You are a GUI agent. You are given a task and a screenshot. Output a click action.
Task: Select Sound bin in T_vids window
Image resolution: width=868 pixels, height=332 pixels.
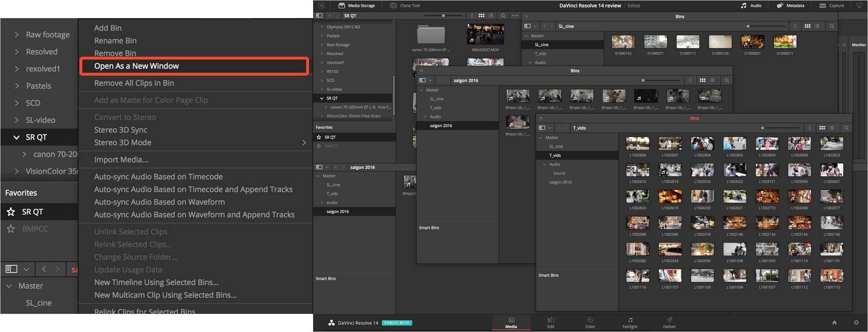pyautogui.click(x=559, y=173)
